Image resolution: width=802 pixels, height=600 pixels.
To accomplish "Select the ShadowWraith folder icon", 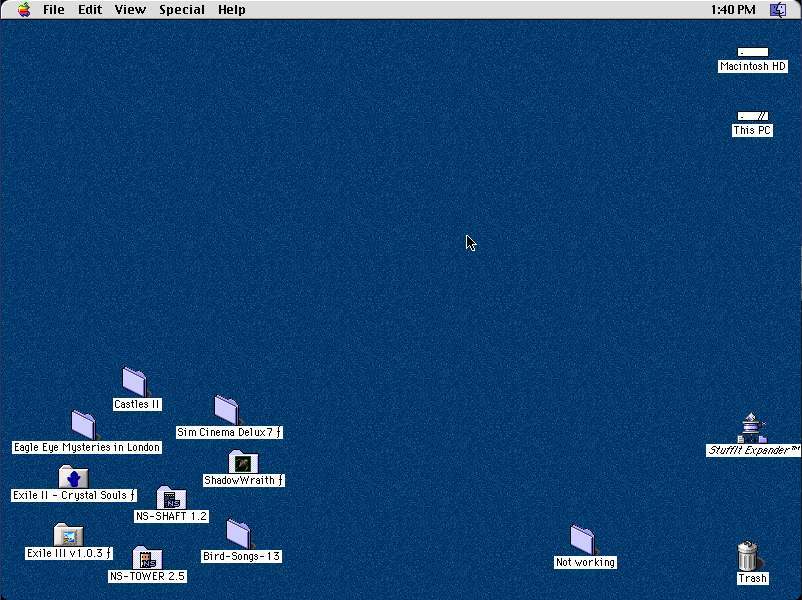I will [x=242, y=462].
